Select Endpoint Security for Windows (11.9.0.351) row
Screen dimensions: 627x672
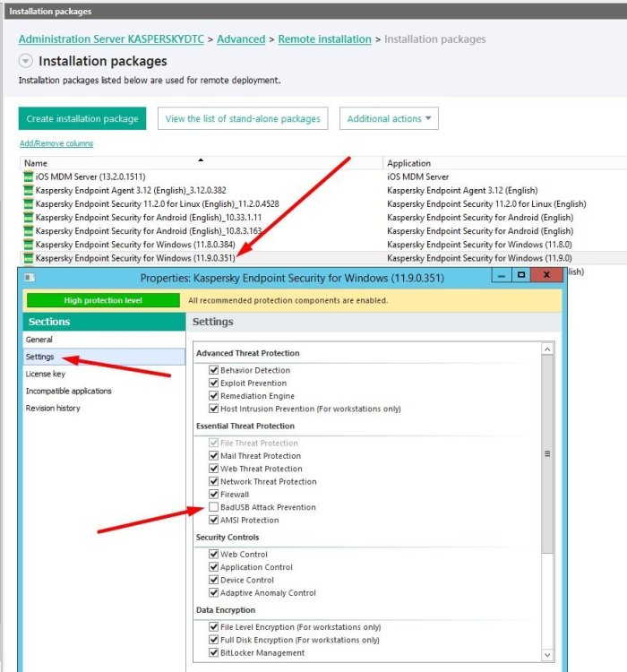(323, 258)
